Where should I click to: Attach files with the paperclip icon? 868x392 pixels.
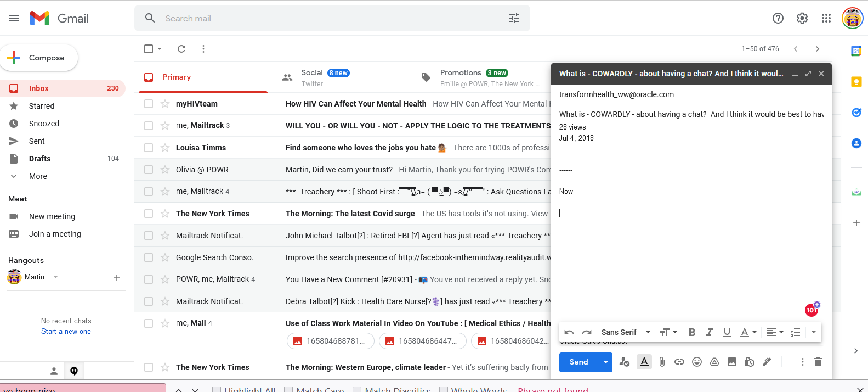(x=662, y=362)
